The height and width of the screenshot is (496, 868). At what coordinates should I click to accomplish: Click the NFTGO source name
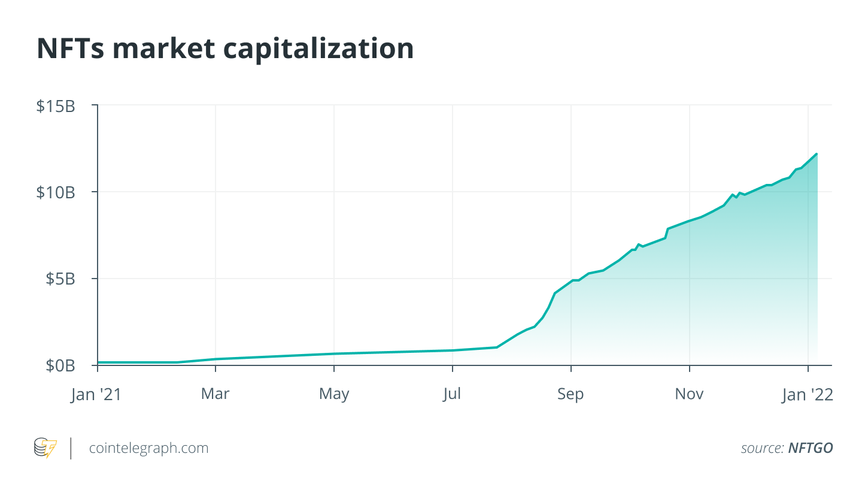[x=811, y=448]
